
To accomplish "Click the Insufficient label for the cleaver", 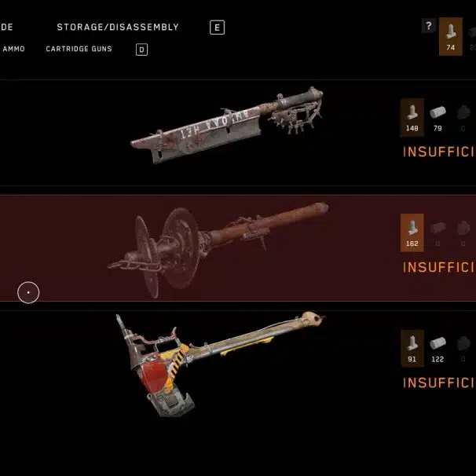I will [x=438, y=152].
